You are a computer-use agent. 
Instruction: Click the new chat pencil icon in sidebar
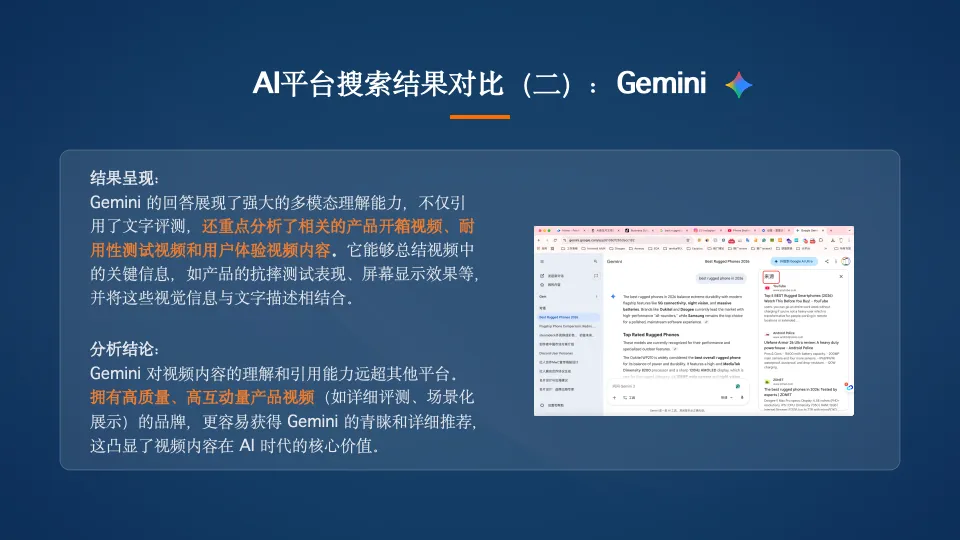(x=542, y=276)
